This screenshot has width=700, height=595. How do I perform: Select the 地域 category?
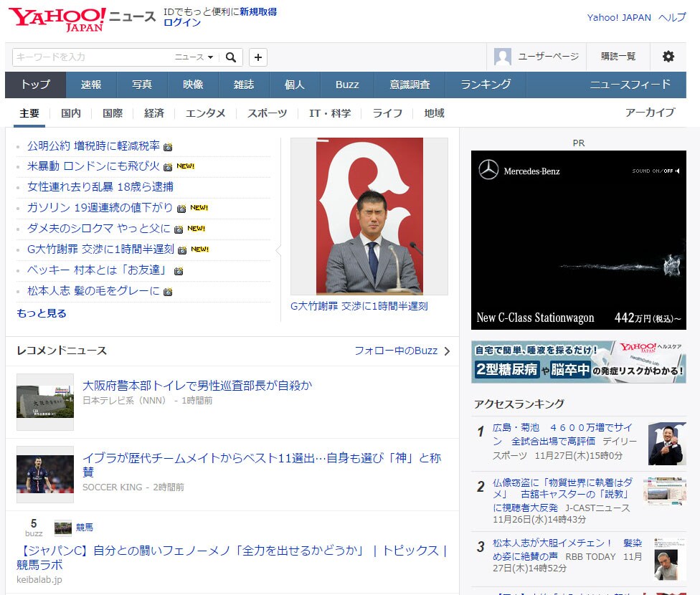(434, 113)
